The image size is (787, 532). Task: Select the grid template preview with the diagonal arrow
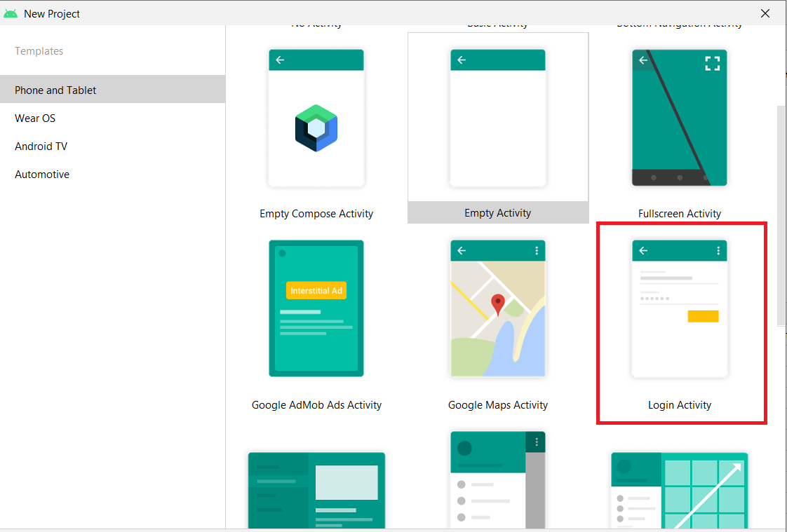(680, 490)
